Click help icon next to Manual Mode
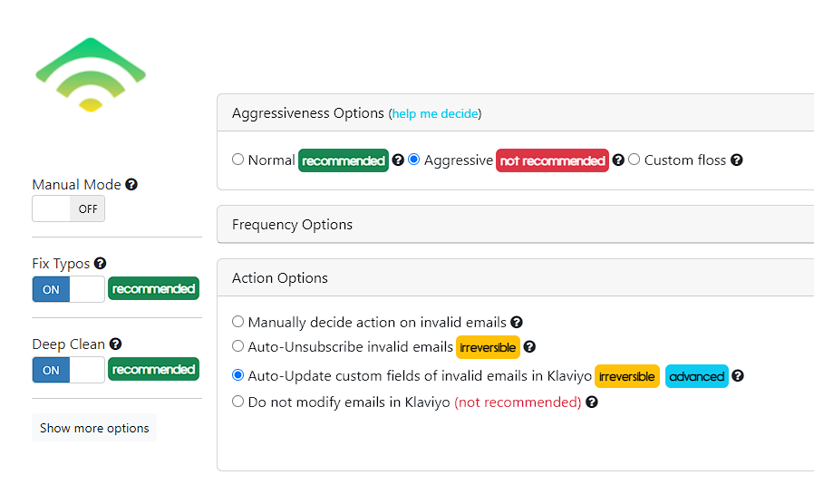This screenshot has width=814, height=504. (x=131, y=184)
